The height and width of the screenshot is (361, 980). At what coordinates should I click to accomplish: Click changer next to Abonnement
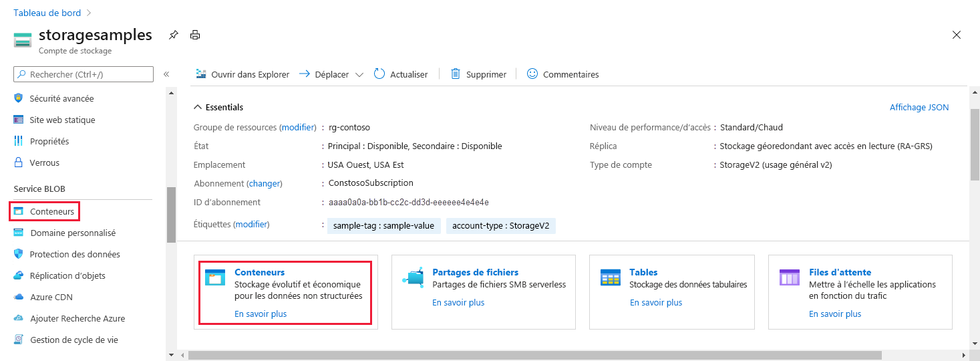[265, 183]
